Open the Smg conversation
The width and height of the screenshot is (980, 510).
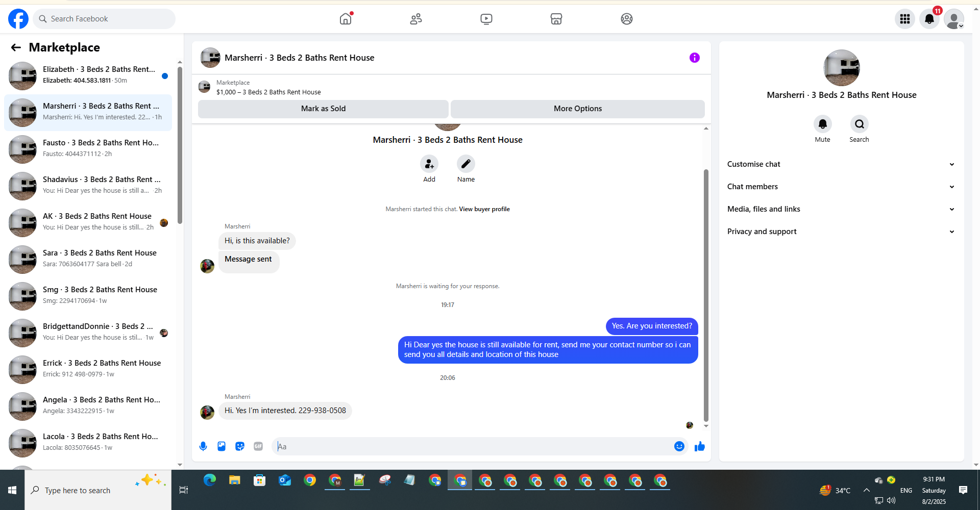click(88, 296)
